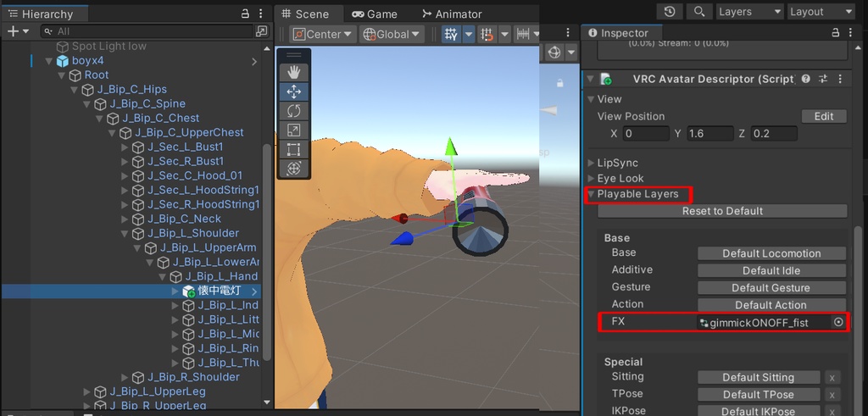This screenshot has height=416, width=868.
Task: Expand the J_Sec_L_Bust1 node
Action: [125, 147]
